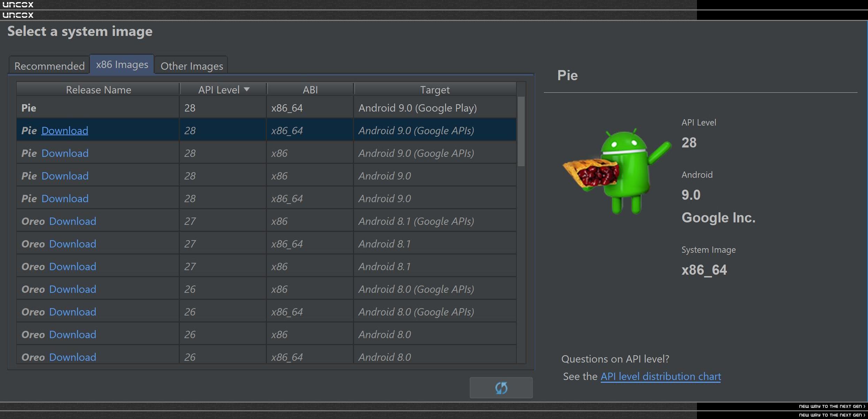Select the Android 9.0 (Google Play) target cell

[x=435, y=108]
